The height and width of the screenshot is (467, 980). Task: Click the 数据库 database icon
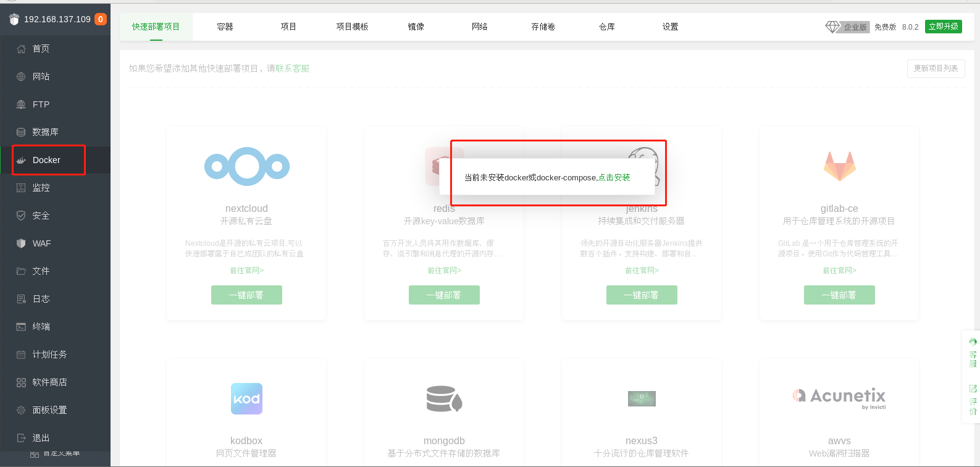(21, 132)
